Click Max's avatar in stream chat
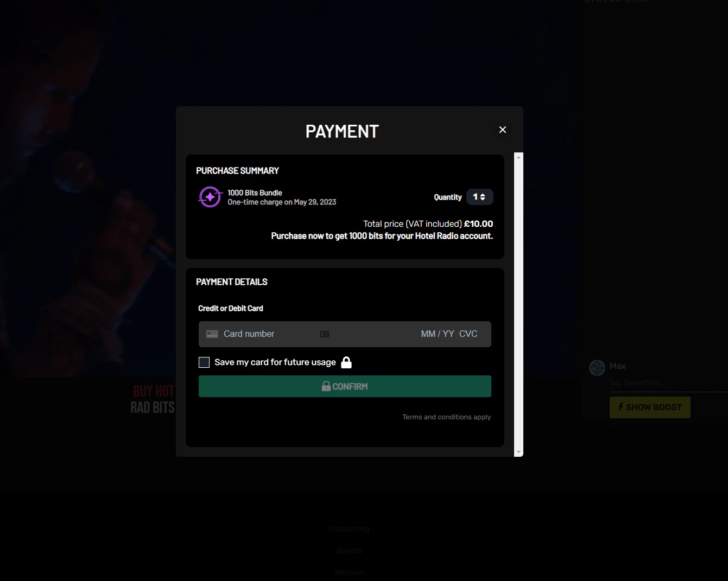Viewport: 728px width, 581px height. click(597, 368)
